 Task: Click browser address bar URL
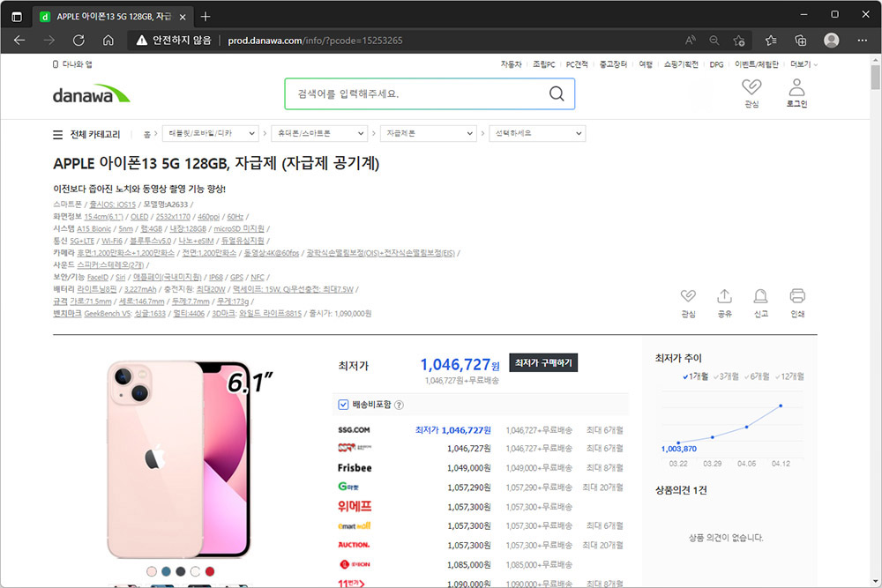315,40
